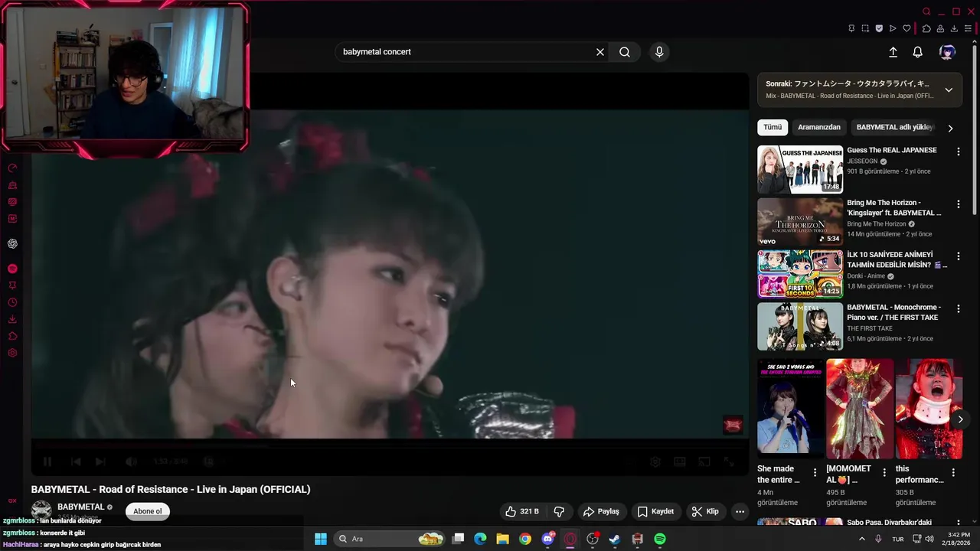Screen dimensions: 980x551
Task: Open the downloads icon in the Opera sidebar
Action: tap(12, 319)
